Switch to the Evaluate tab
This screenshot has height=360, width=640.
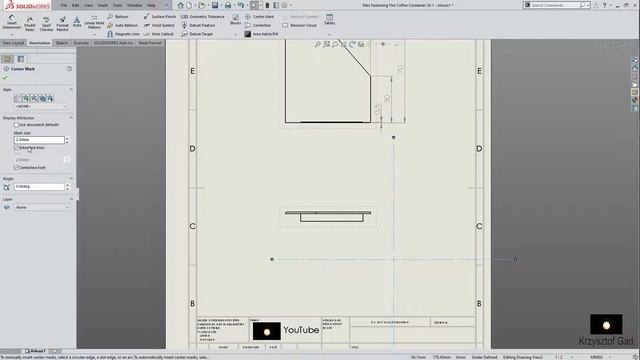tap(81, 43)
